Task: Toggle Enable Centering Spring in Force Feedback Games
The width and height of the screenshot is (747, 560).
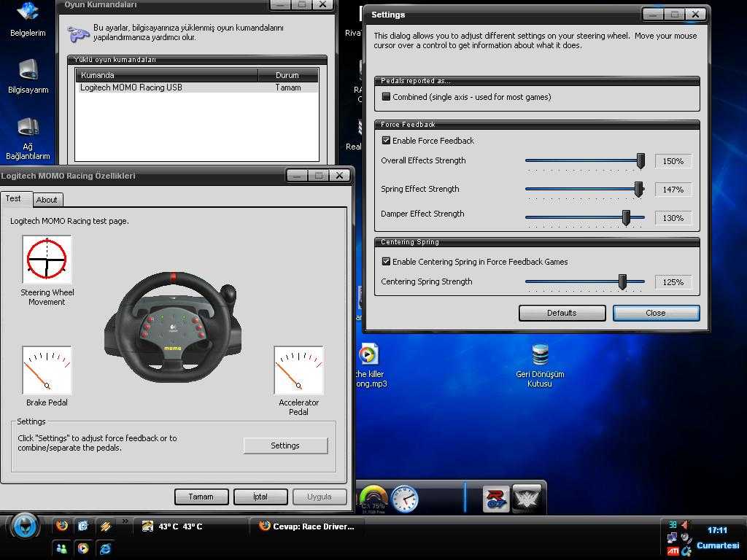Action: pos(387,262)
